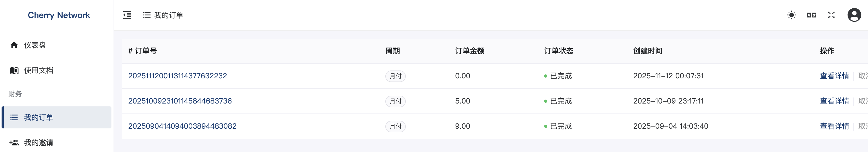Image resolution: width=868 pixels, height=152 pixels.
Task: Click the add-person icon beside 我的邀请
Action: click(14, 143)
